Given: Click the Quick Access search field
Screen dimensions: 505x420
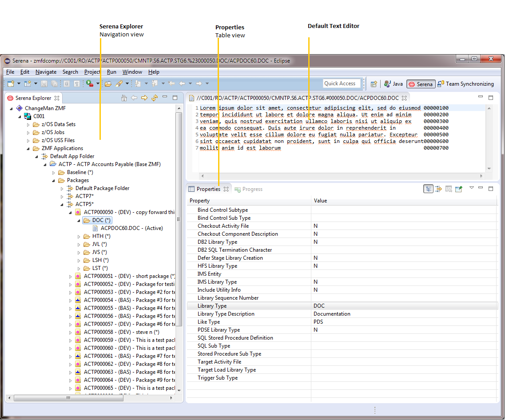Looking at the screenshot, I should 342,83.
